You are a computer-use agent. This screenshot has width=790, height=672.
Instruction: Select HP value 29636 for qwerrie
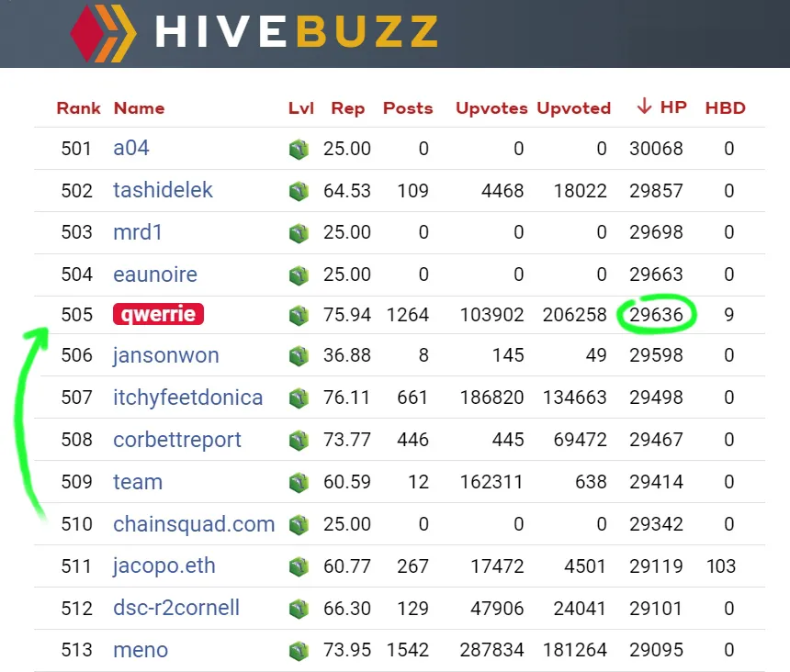pyautogui.click(x=656, y=315)
